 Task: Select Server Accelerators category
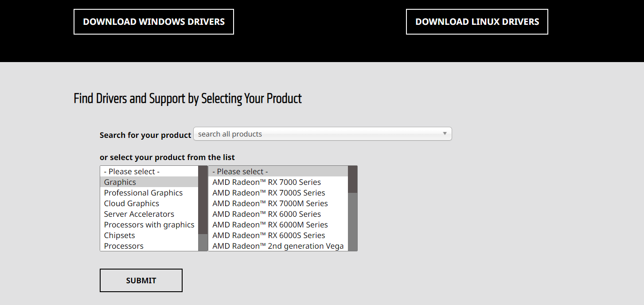point(149,214)
